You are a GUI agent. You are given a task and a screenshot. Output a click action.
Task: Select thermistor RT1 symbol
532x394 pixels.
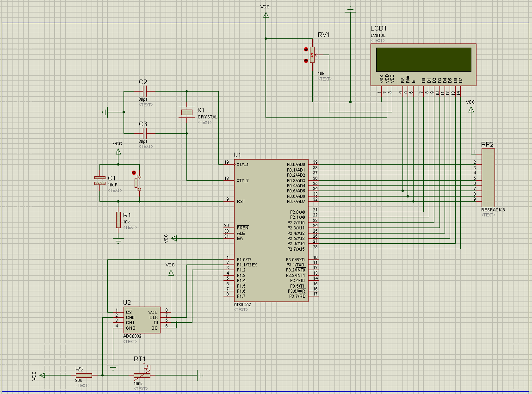(141, 375)
